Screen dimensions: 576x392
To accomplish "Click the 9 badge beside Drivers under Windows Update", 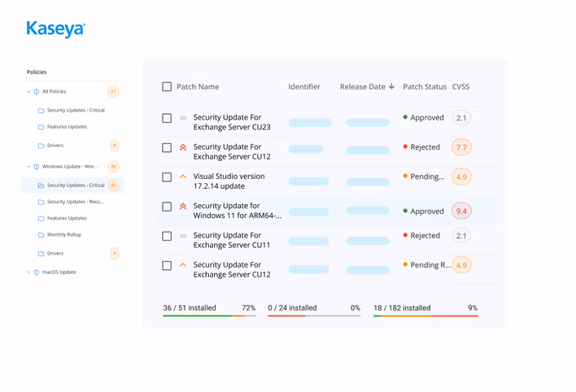I will 115,254.
